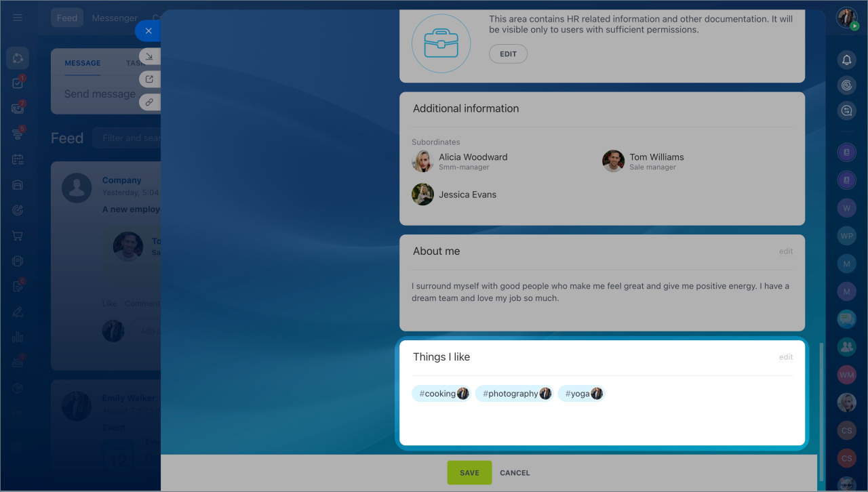868x492 pixels.
Task: Open Tom Williams' profile
Action: [656, 157]
